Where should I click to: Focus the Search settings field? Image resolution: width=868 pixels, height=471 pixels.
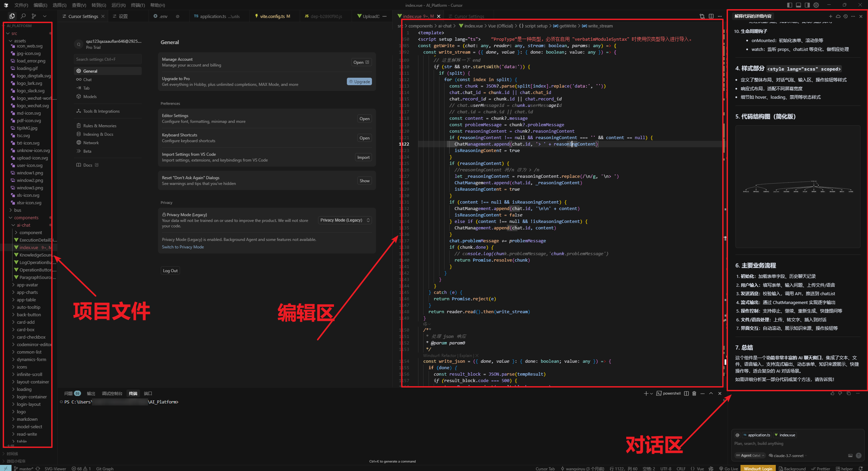pyautogui.click(x=107, y=59)
